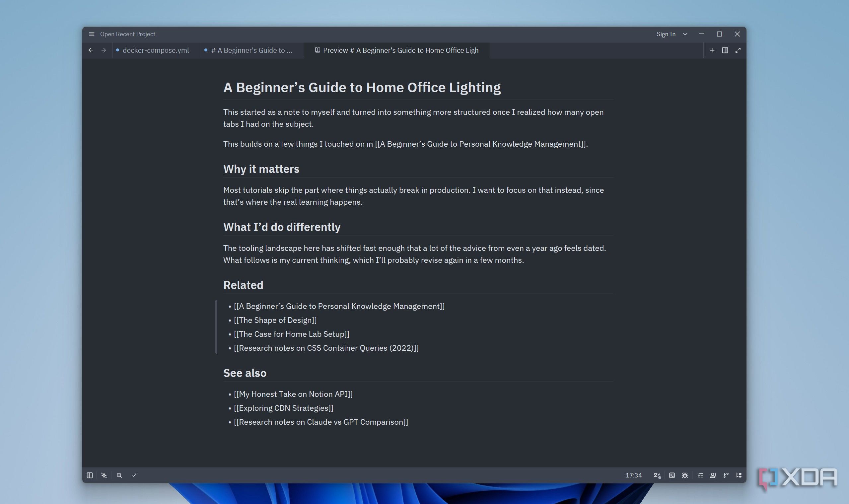Click the diagnostics checkmark in status bar

pos(134,475)
